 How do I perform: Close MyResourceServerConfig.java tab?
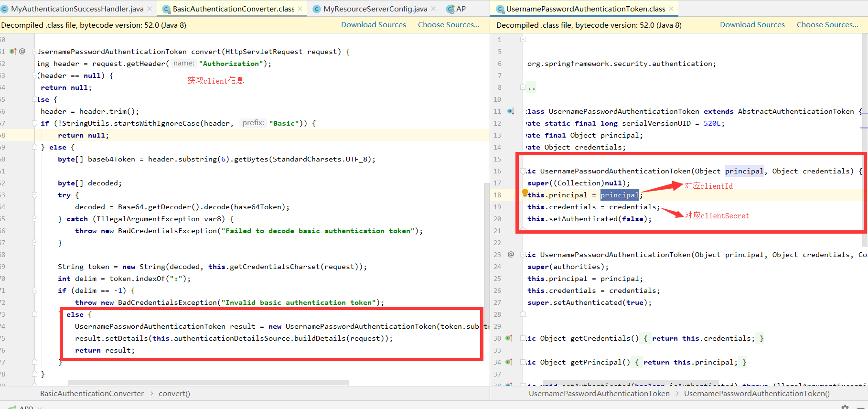point(433,9)
